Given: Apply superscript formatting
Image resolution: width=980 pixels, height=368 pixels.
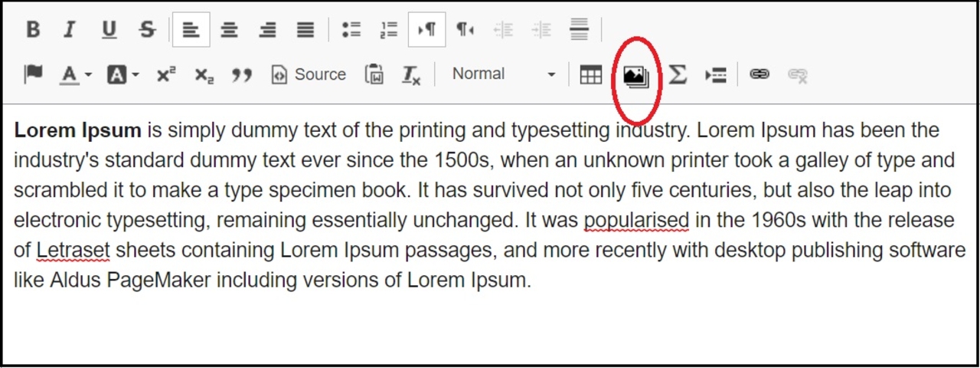Looking at the screenshot, I should click(x=165, y=74).
